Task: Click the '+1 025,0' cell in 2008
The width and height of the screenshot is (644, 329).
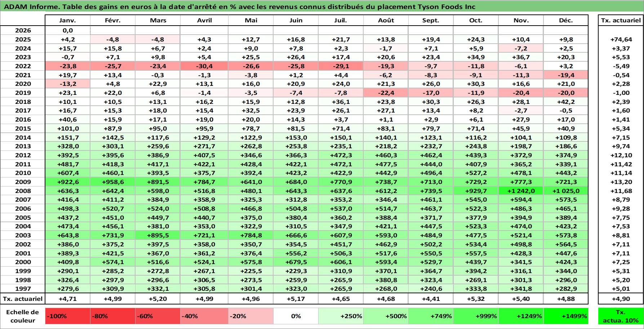Action: tap(566, 191)
